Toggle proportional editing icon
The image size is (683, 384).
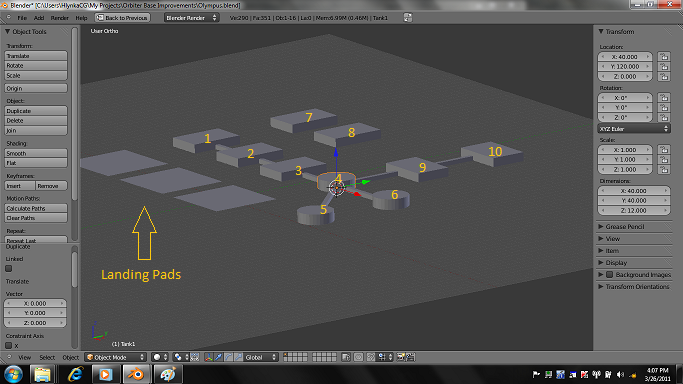(358, 357)
